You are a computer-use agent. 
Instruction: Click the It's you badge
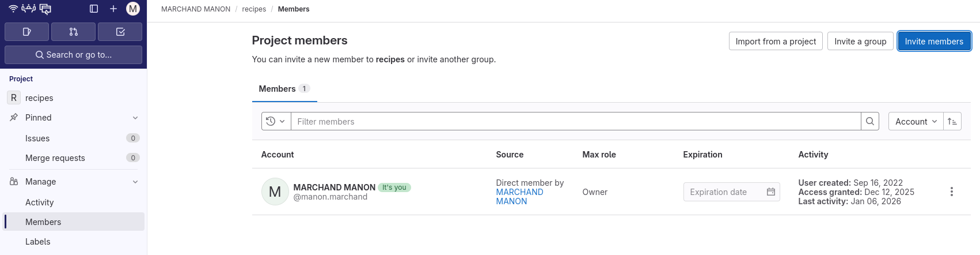click(394, 187)
